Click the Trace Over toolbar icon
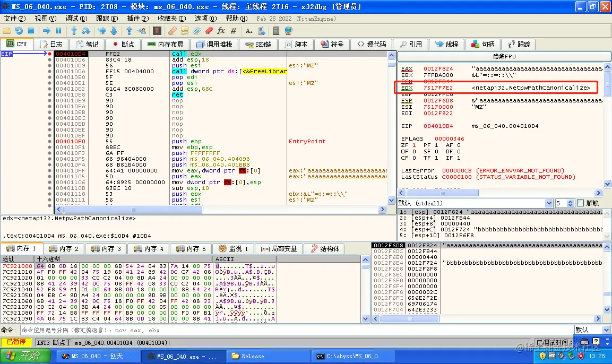The image size is (612, 364). 114,31
